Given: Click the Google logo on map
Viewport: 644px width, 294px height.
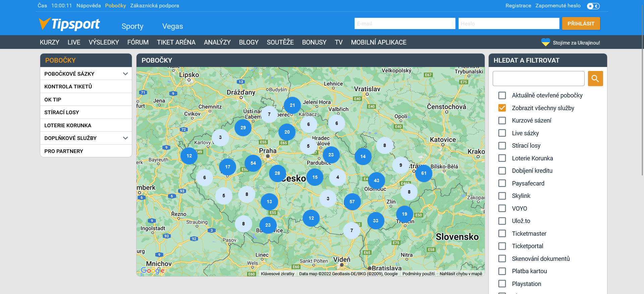Looking at the screenshot, I should (x=153, y=270).
